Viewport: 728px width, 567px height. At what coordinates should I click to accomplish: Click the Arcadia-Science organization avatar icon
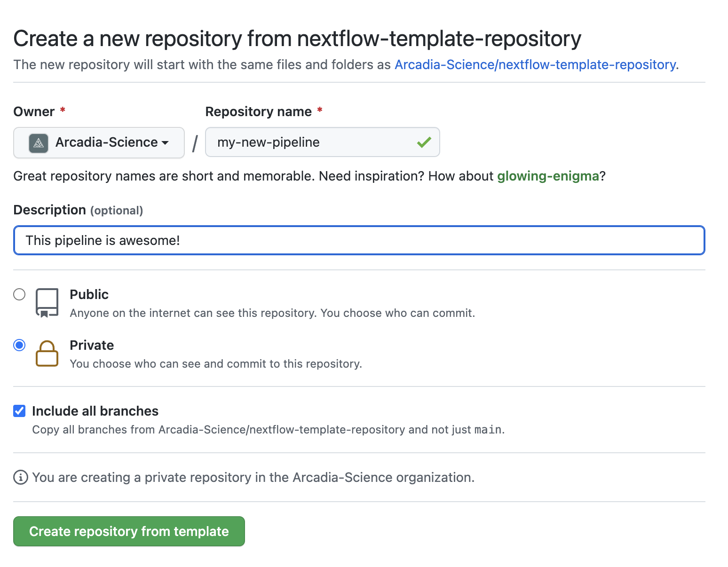39,143
